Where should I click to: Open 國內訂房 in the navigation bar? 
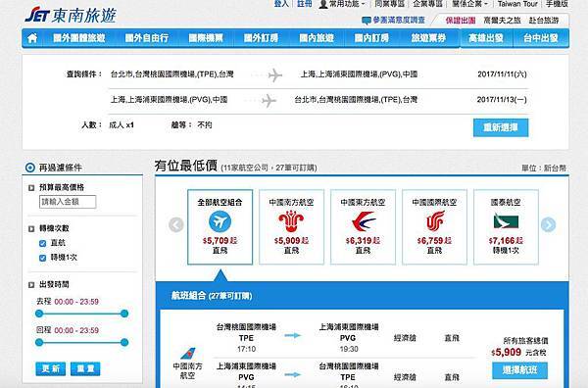371,38
